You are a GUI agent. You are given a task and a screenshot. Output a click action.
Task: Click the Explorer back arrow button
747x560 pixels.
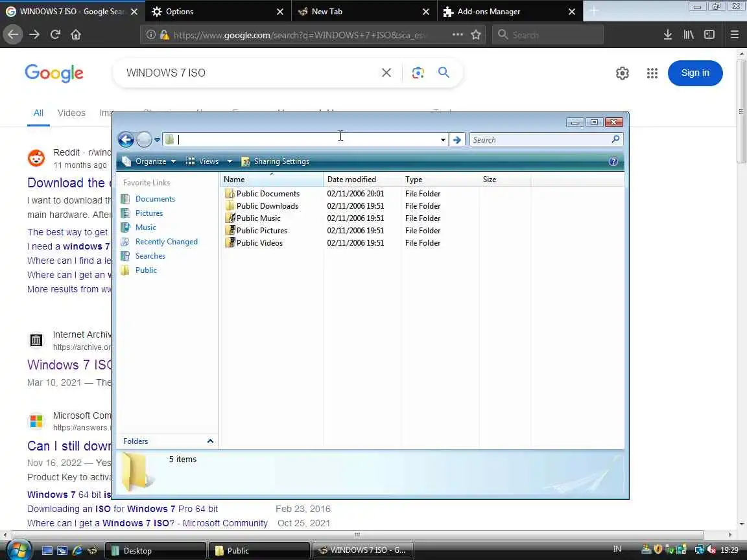pyautogui.click(x=126, y=139)
